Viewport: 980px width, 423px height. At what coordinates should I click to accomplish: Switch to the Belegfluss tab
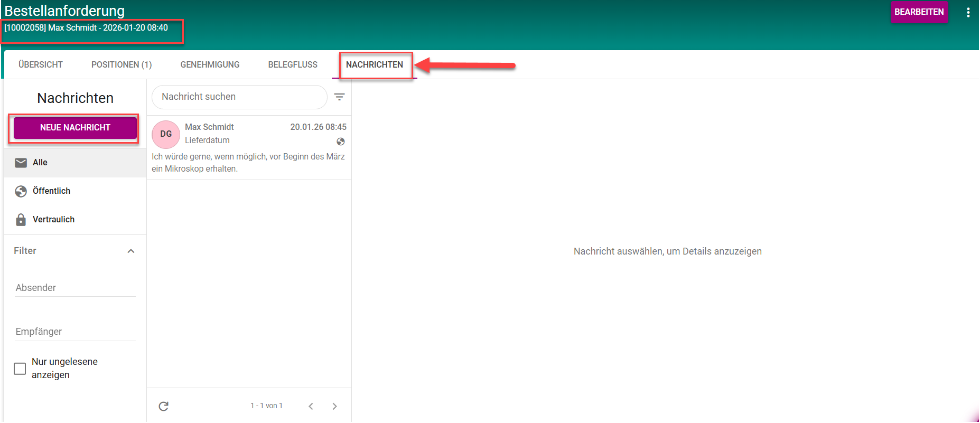[x=293, y=65]
